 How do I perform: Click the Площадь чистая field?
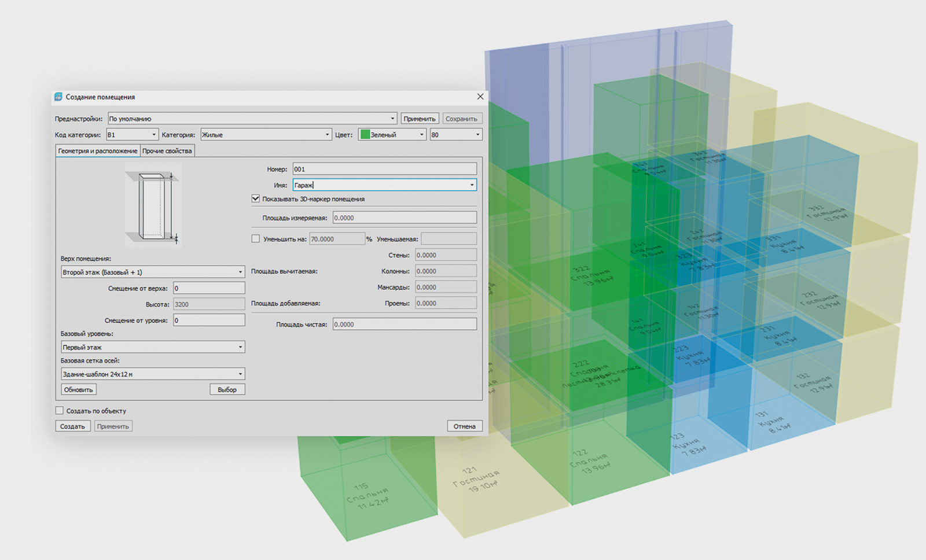(405, 324)
